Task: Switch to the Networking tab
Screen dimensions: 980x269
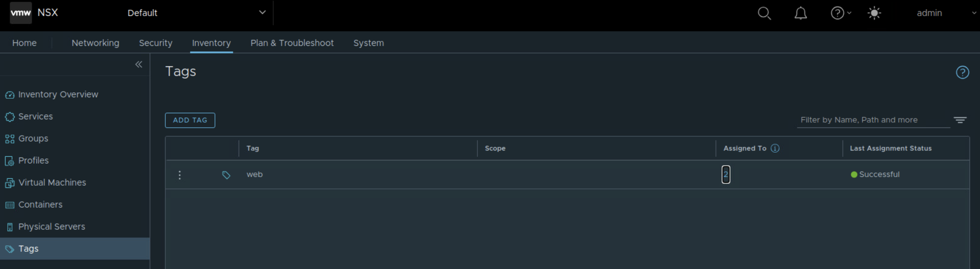Action: point(95,43)
